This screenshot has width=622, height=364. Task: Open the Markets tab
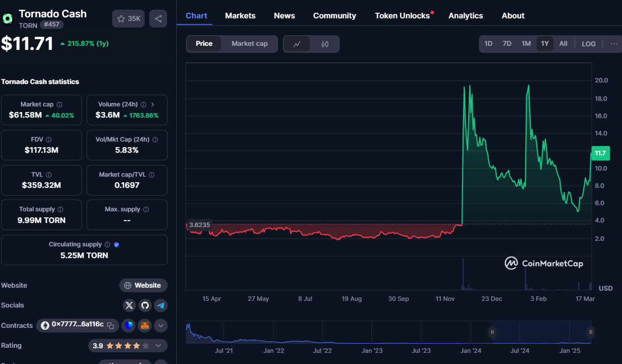click(x=240, y=16)
